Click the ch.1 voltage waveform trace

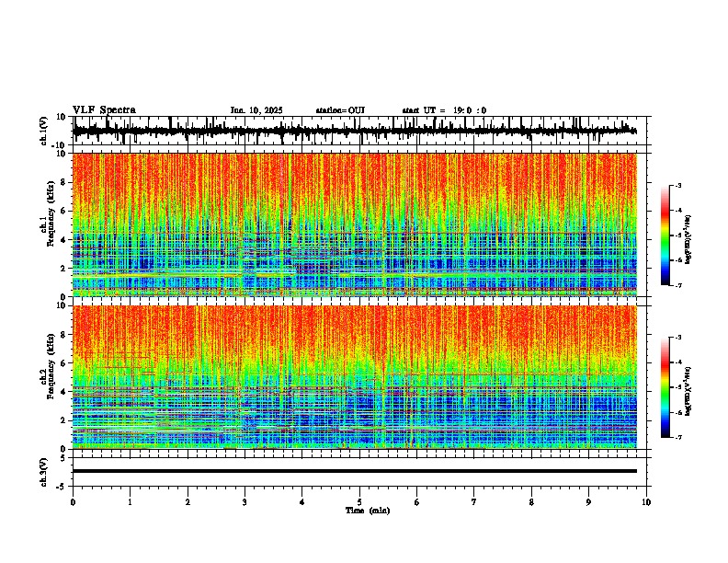(355, 131)
